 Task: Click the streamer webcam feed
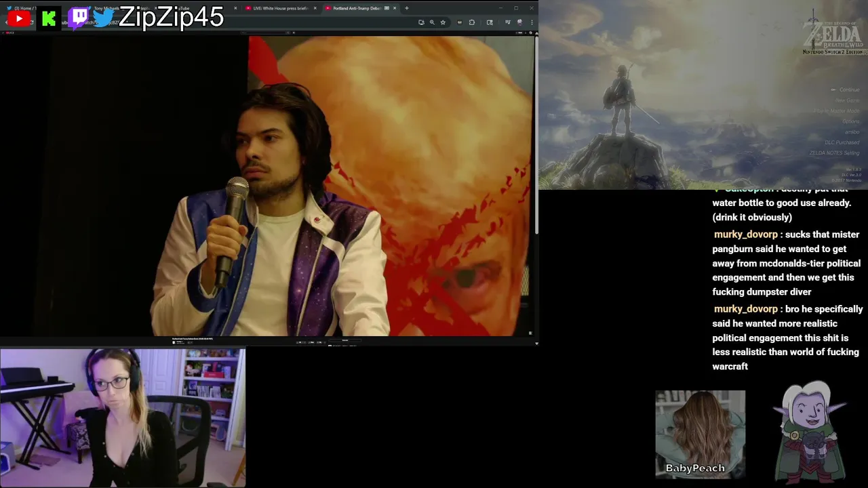(x=123, y=418)
